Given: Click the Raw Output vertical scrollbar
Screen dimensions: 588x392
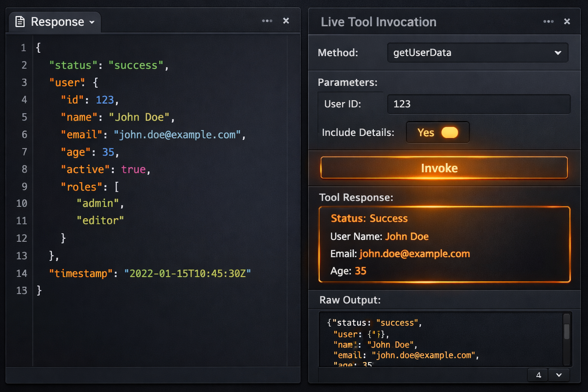Looking at the screenshot, I should (567, 339).
